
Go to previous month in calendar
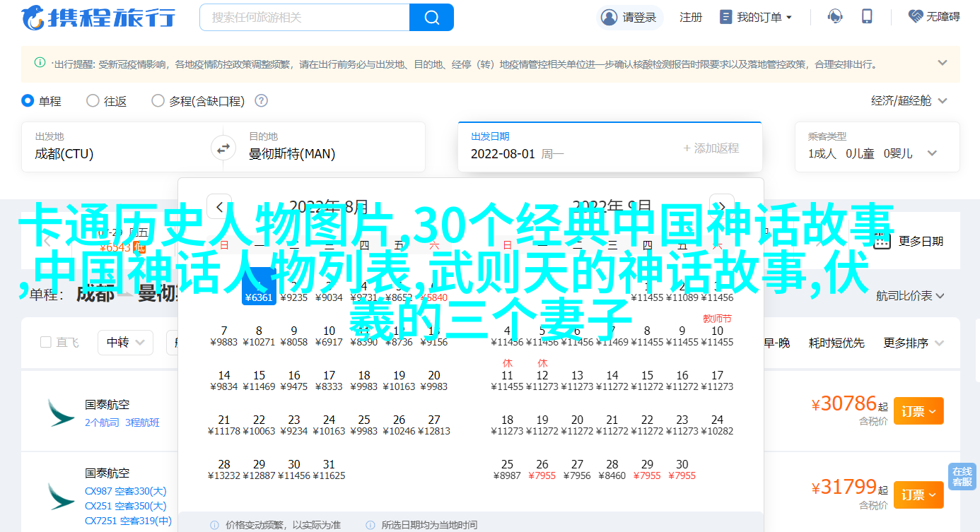coord(219,207)
